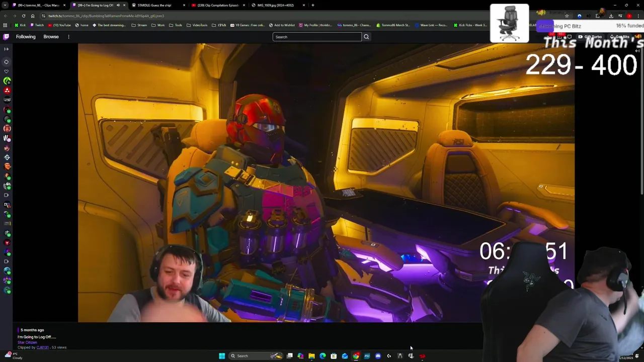The image size is (644, 362).
Task: Switch to the IMG_1939.jpg tab
Action: tap(278, 5)
